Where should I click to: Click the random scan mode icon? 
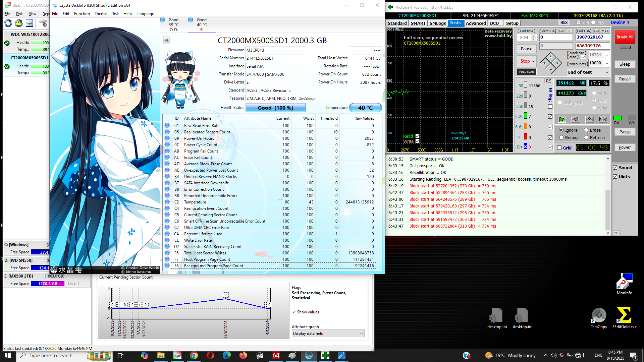point(589,119)
